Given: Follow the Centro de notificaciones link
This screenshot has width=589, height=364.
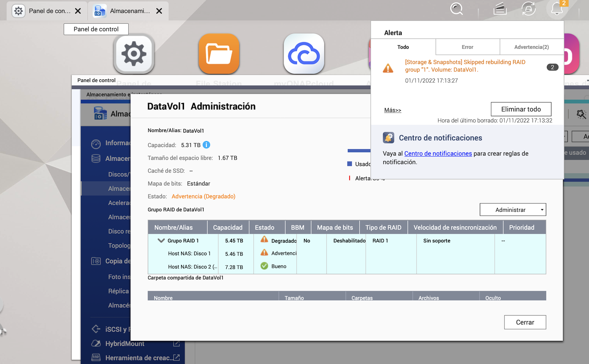Looking at the screenshot, I should click(x=438, y=153).
